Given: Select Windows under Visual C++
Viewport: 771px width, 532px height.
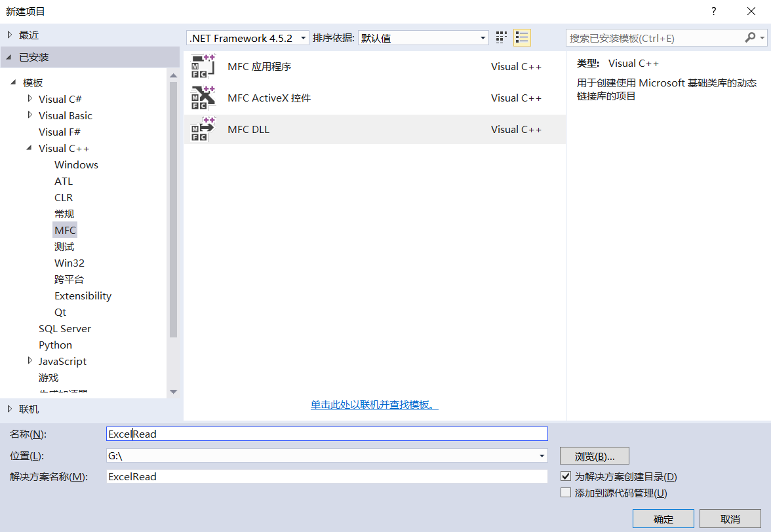Looking at the screenshot, I should (x=76, y=164).
